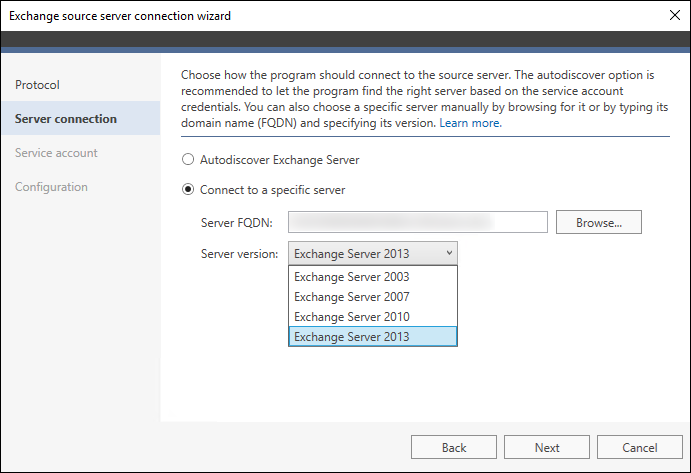Proceed with the Next button
The height and width of the screenshot is (473, 691).
[x=547, y=447]
